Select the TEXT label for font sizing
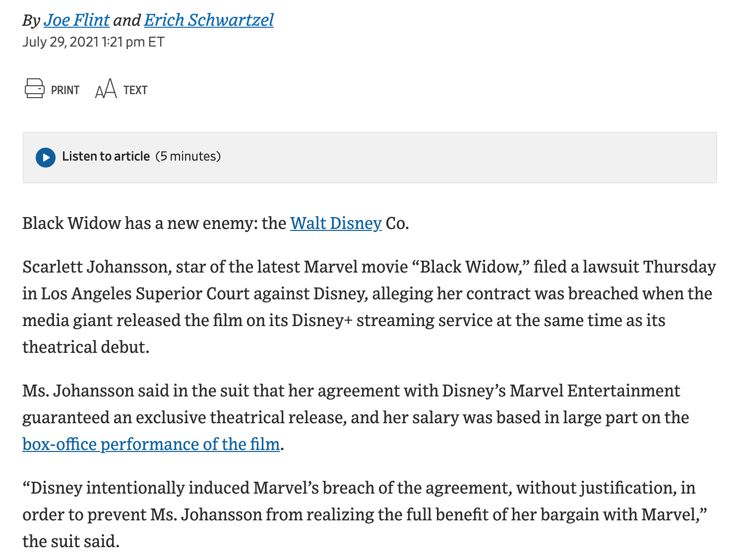Viewport: 735px width, 560px height. pos(135,90)
